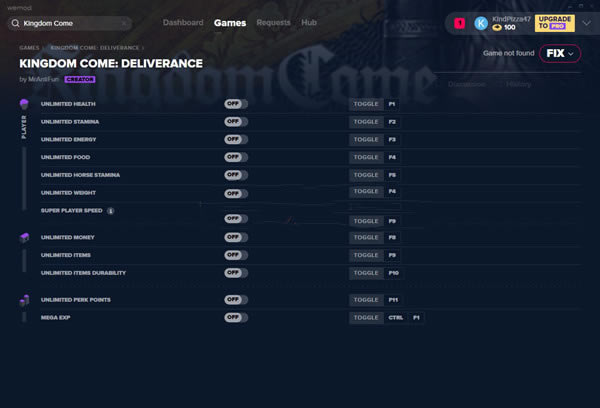Click the Games breadcrumb link
The width and height of the screenshot is (600, 408).
pyautogui.click(x=28, y=47)
